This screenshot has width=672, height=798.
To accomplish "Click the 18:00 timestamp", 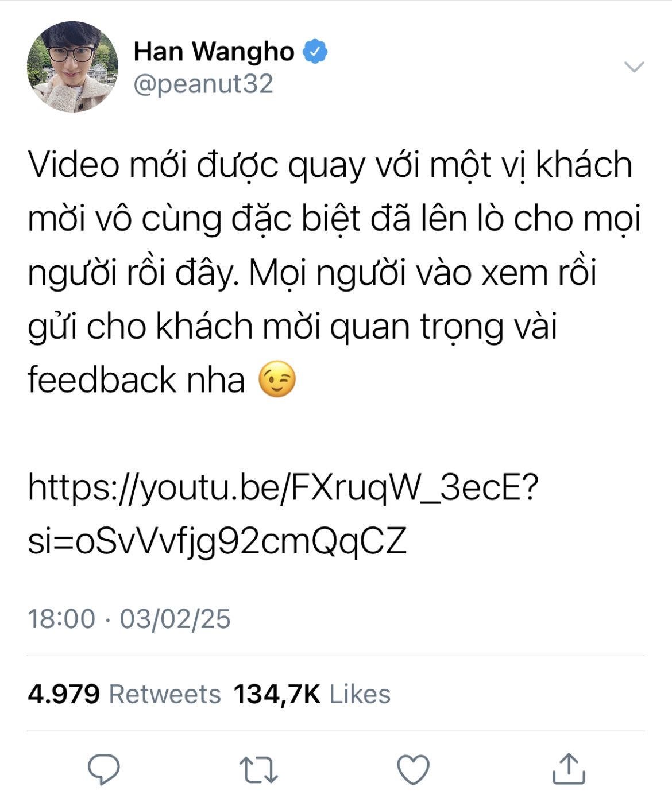I will (61, 619).
